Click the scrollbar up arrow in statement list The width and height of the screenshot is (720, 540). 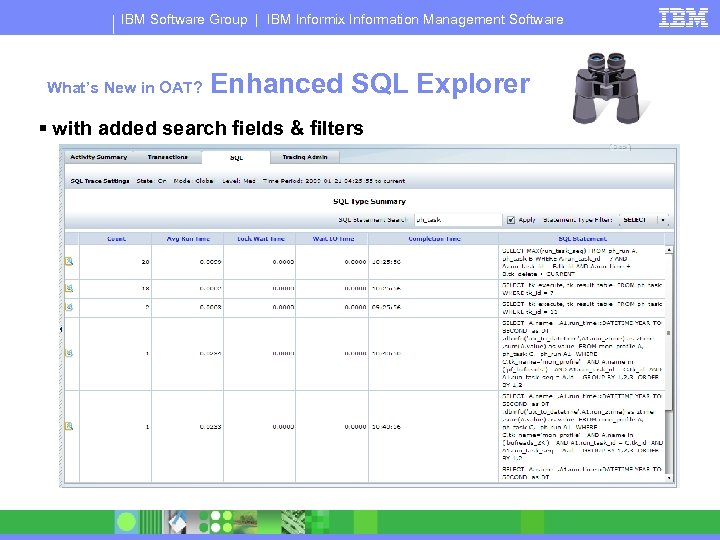(x=669, y=250)
